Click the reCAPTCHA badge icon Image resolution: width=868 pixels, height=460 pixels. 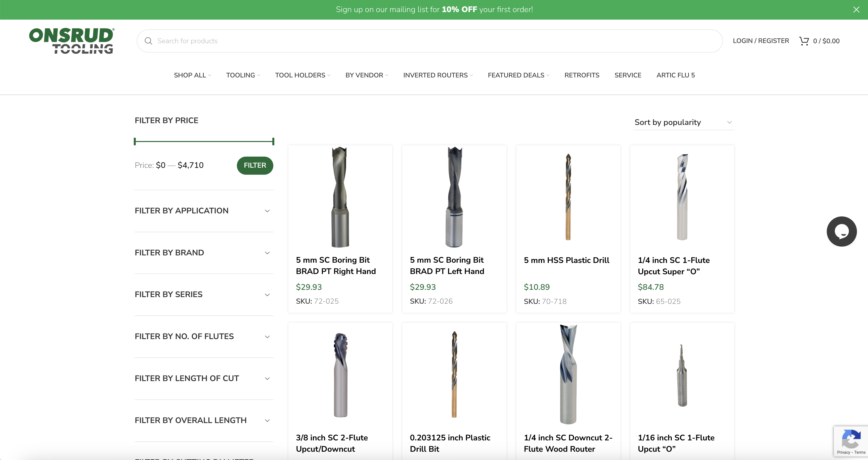(851, 439)
